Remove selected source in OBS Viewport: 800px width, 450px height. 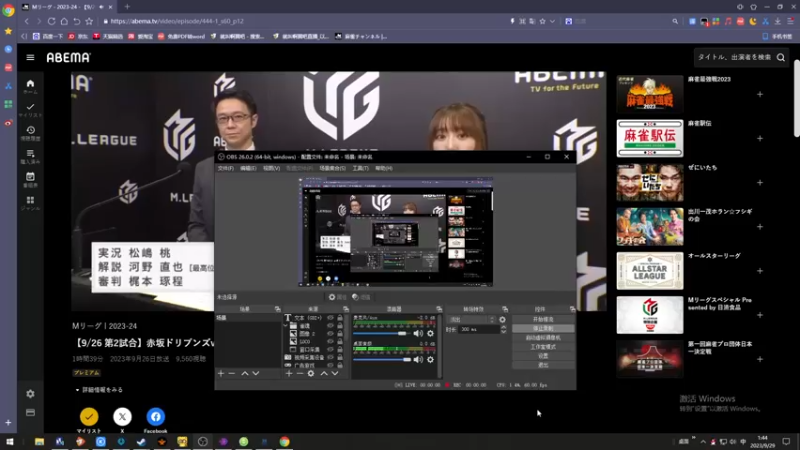[299, 373]
